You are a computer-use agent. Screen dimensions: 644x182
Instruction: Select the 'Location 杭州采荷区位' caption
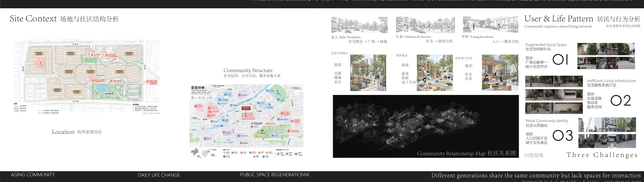coord(77,132)
